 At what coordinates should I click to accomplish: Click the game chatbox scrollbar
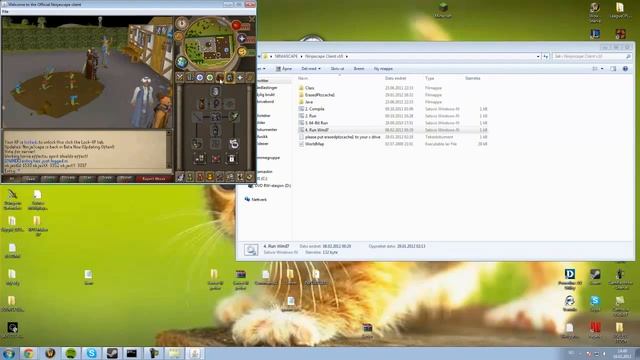(x=169, y=150)
